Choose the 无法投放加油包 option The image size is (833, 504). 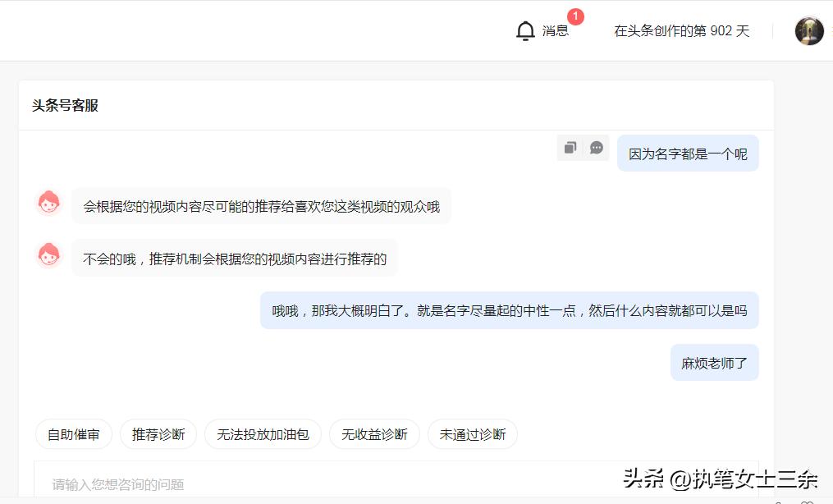[x=263, y=434]
